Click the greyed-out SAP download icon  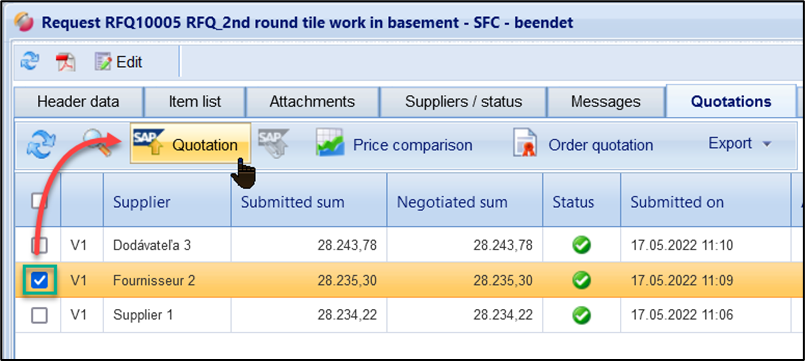pos(273,142)
